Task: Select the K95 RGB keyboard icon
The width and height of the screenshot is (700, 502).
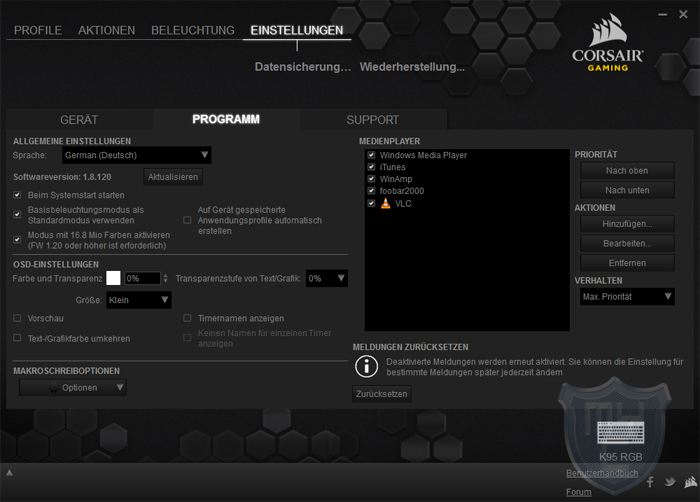Action: coord(622,433)
